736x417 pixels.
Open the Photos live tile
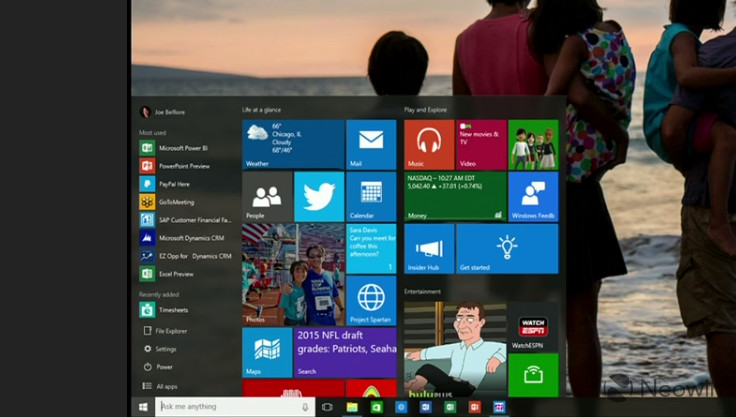293,275
